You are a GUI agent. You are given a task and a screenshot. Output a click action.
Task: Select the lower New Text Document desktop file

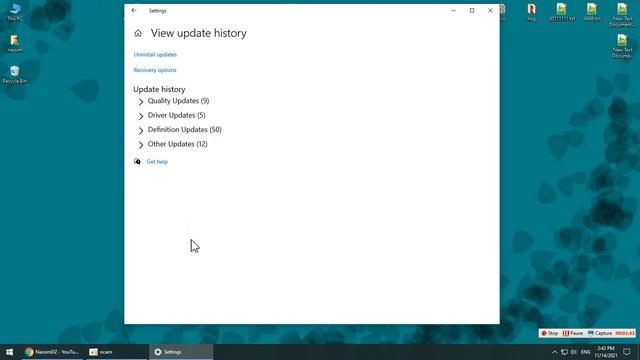622,46
